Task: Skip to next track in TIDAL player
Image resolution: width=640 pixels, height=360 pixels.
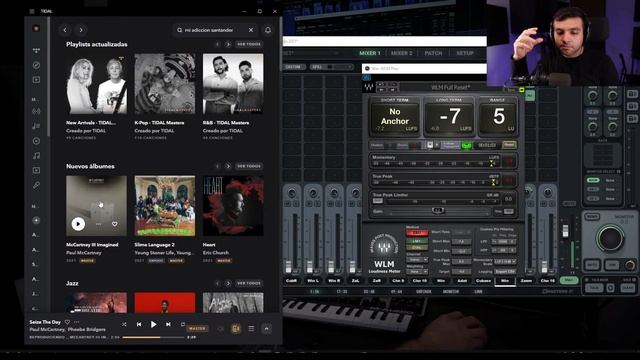Action: 168,324
